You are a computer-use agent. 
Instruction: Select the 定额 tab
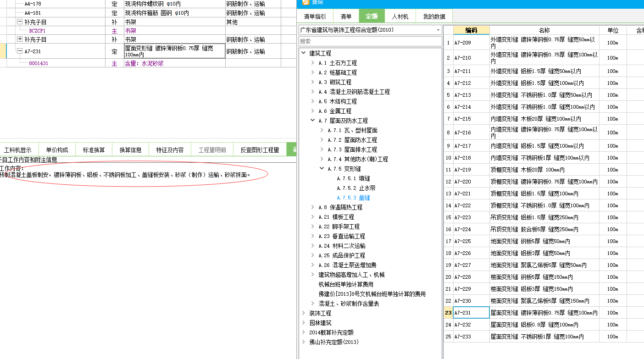(x=372, y=17)
